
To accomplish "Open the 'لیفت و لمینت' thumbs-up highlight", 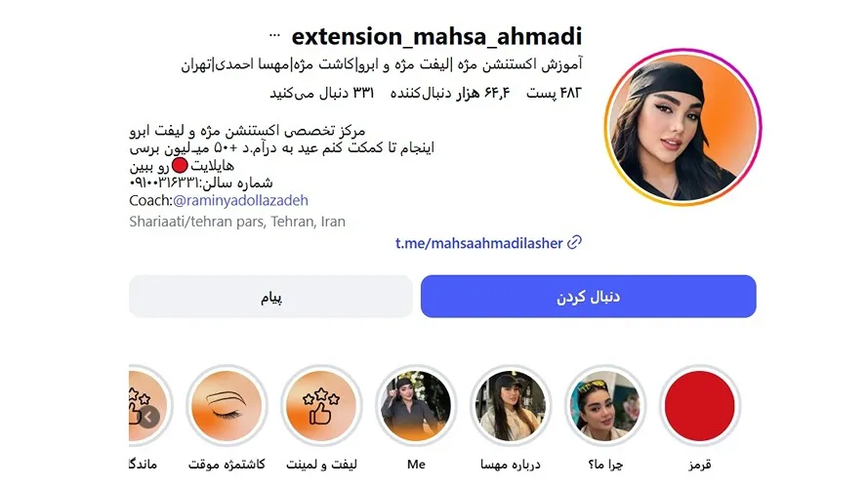I will (321, 406).
